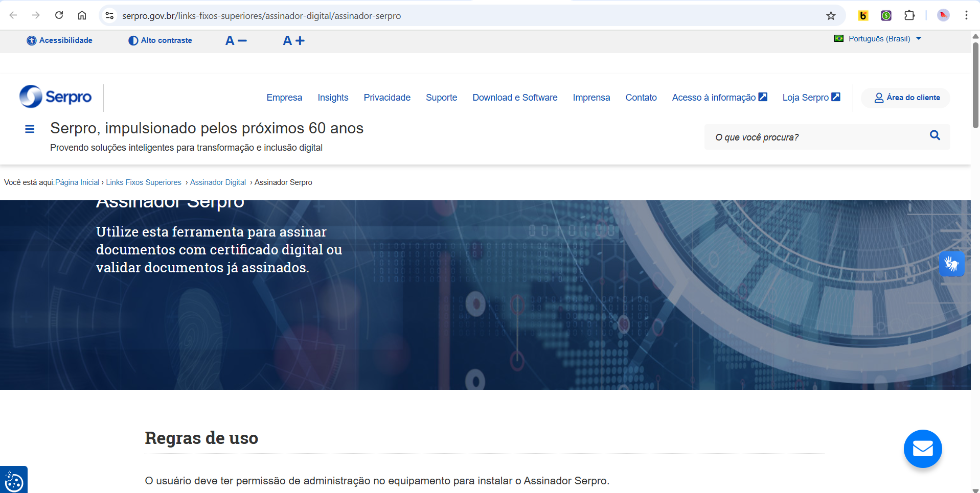Click the Serpro logo

point(55,97)
